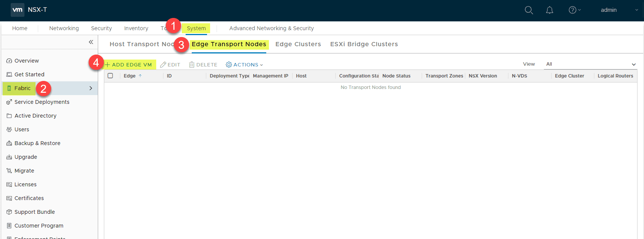Click the Service Deployments icon
The height and width of the screenshot is (239, 644).
(x=9, y=102)
